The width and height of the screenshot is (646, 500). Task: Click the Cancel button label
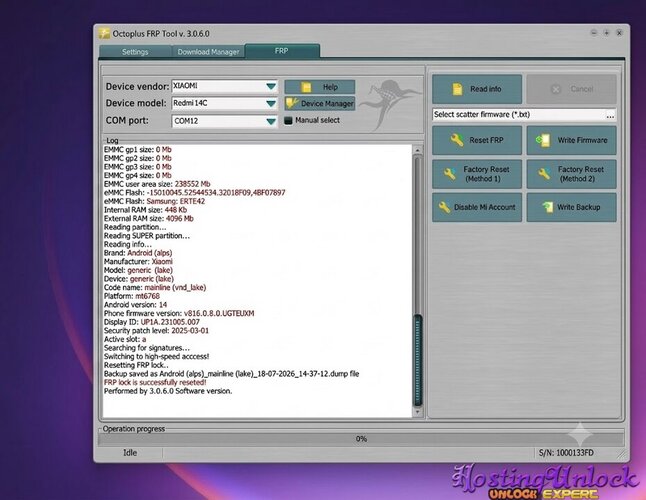tap(582, 89)
